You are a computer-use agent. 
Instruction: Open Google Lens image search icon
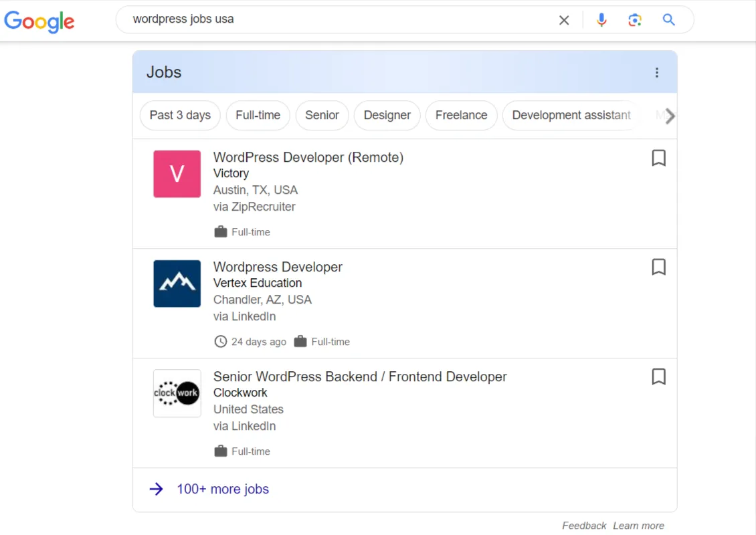click(x=634, y=20)
